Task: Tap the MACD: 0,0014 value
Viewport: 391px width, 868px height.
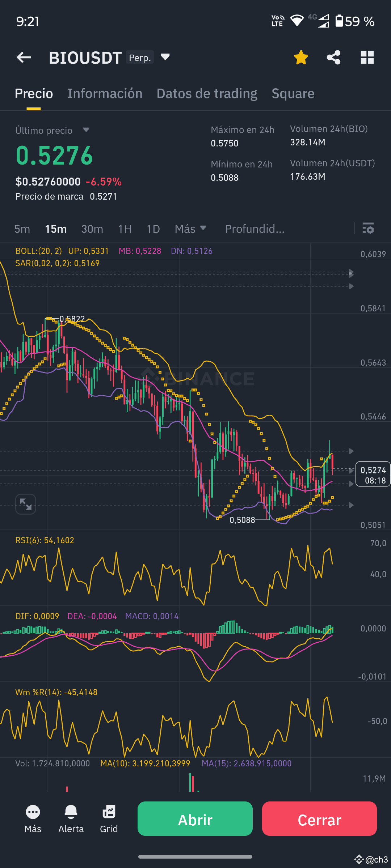Action: pos(152,616)
